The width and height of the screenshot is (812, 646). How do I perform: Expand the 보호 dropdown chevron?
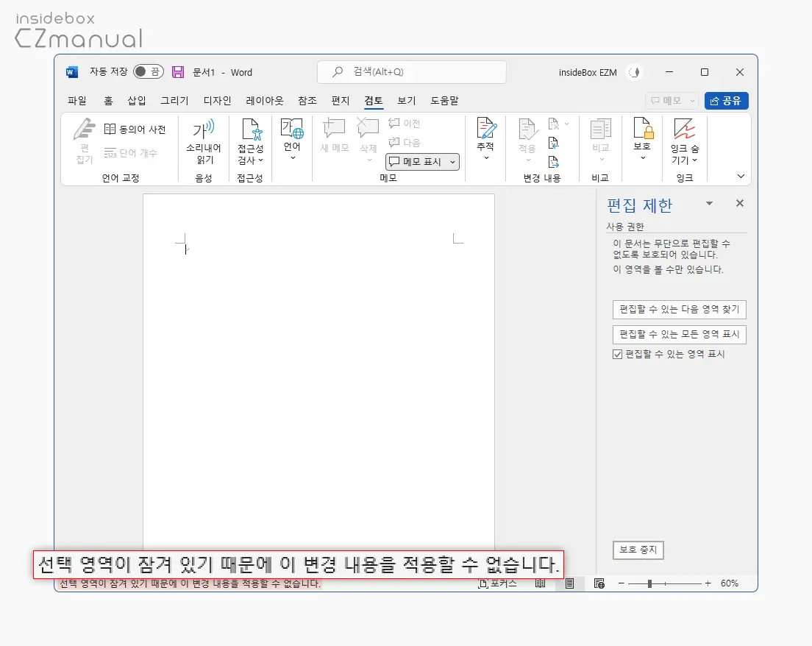[x=643, y=157]
